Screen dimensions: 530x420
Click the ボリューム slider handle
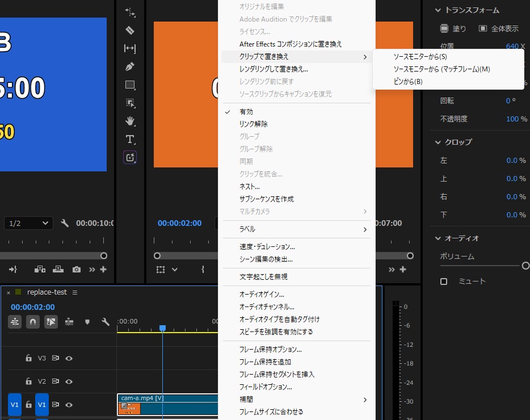click(x=525, y=266)
